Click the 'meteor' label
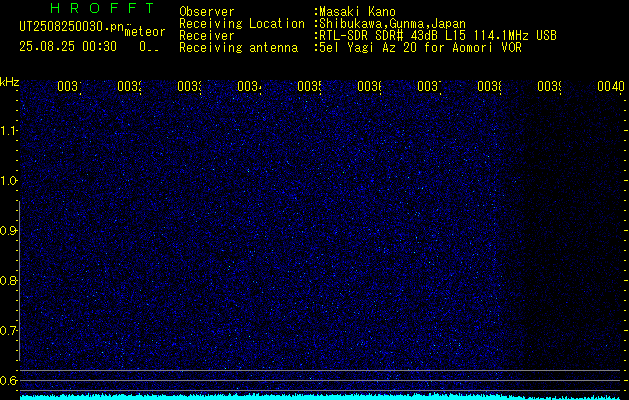This screenshot has height=400, width=629. click(145, 32)
